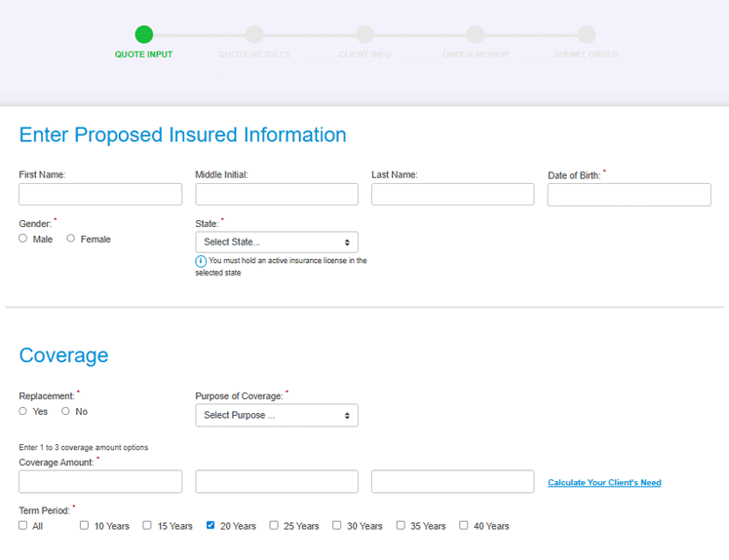The image size is (729, 560).
Task: Enable the All term period checkbox
Action: point(23,526)
